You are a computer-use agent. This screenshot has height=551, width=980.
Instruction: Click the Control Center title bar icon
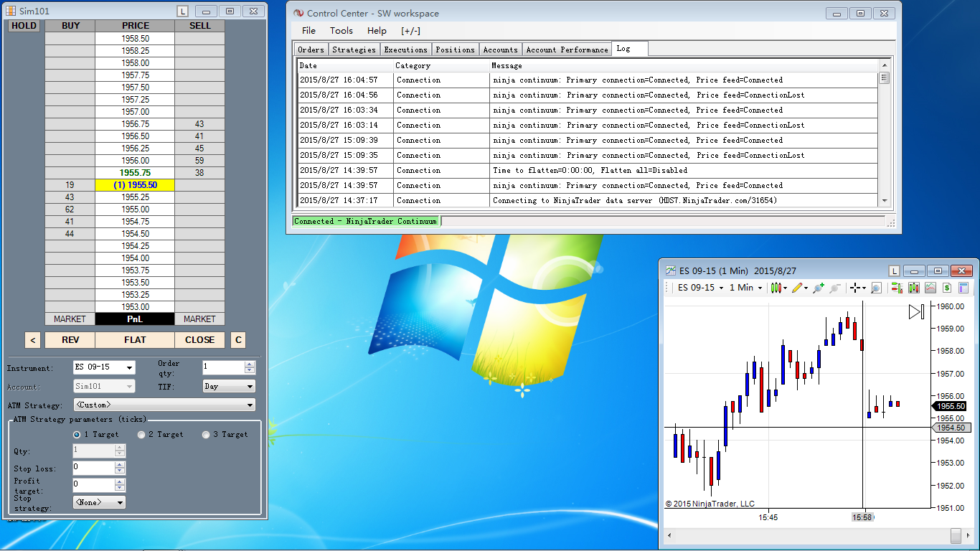[298, 13]
